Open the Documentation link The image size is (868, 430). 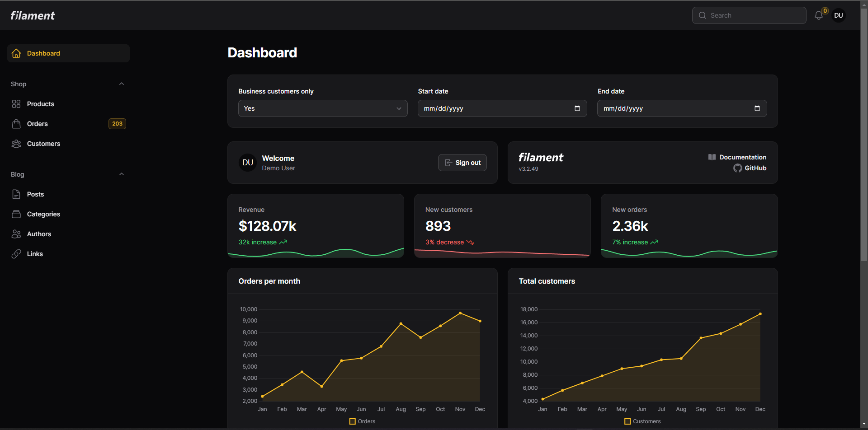pyautogui.click(x=737, y=157)
